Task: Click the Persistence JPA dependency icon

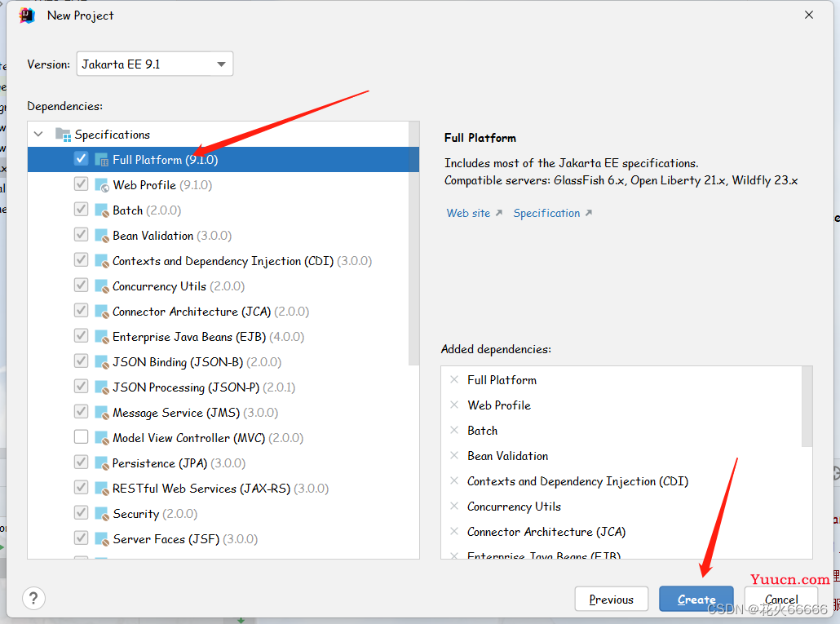Action: [102, 463]
